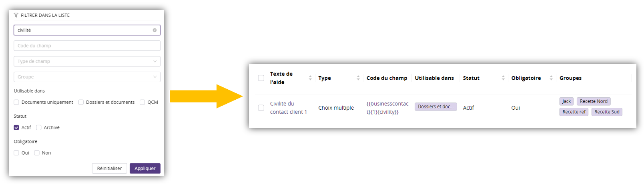Sort the Statut column
644x187 pixels.
coord(503,78)
